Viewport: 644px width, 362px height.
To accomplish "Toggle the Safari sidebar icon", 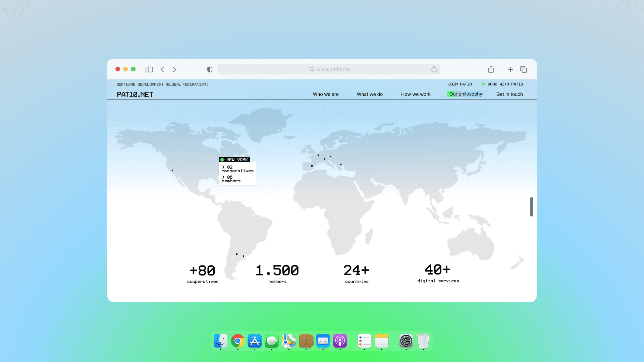I will 149,69.
